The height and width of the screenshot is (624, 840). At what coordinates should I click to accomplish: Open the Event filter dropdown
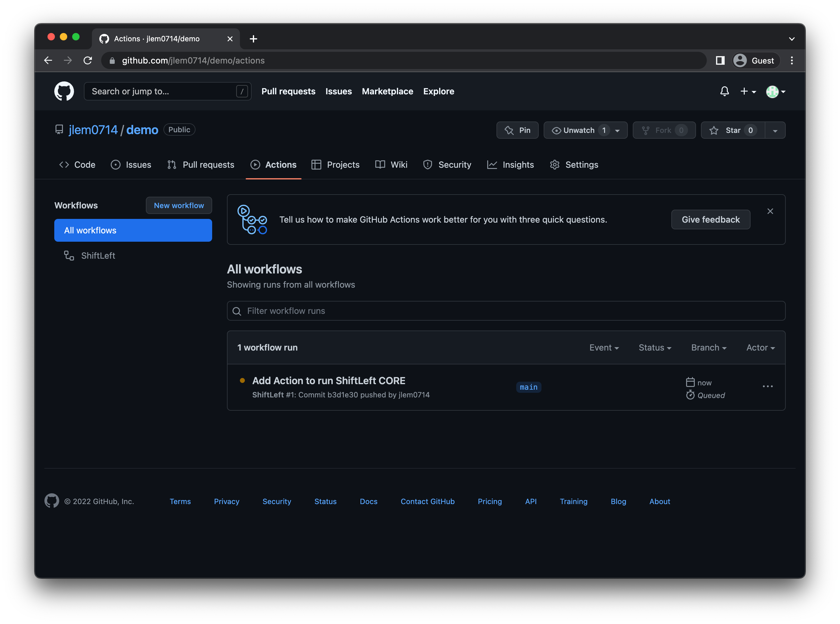604,347
